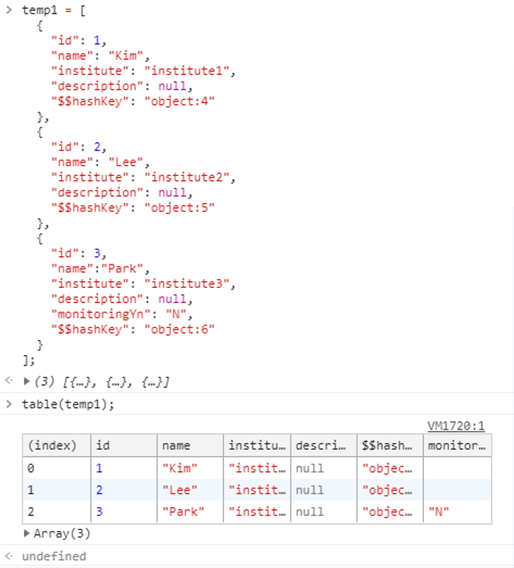Click the institu… column header
Image resolution: width=514 pixels, height=568 pixels.
pos(257,445)
